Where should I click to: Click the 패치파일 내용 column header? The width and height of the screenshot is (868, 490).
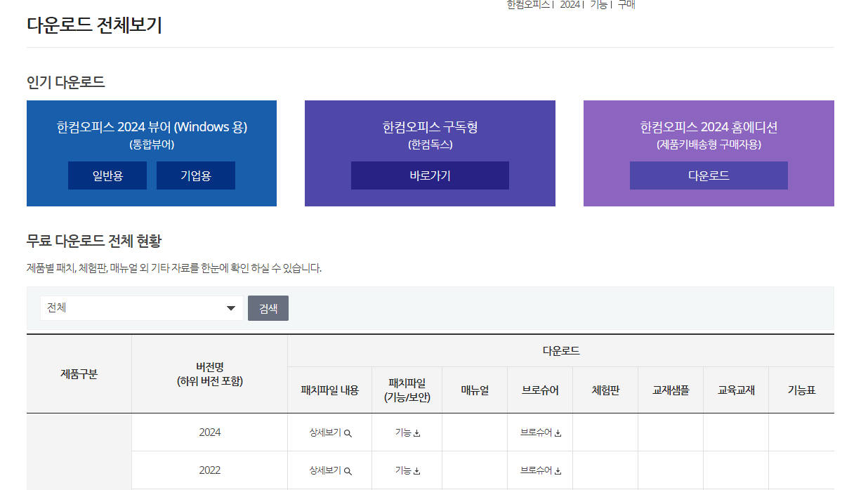click(x=330, y=390)
